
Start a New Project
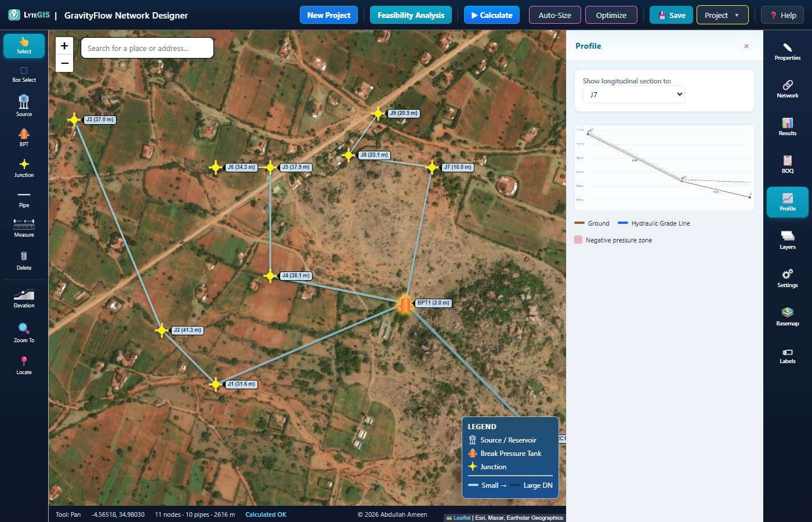(329, 15)
